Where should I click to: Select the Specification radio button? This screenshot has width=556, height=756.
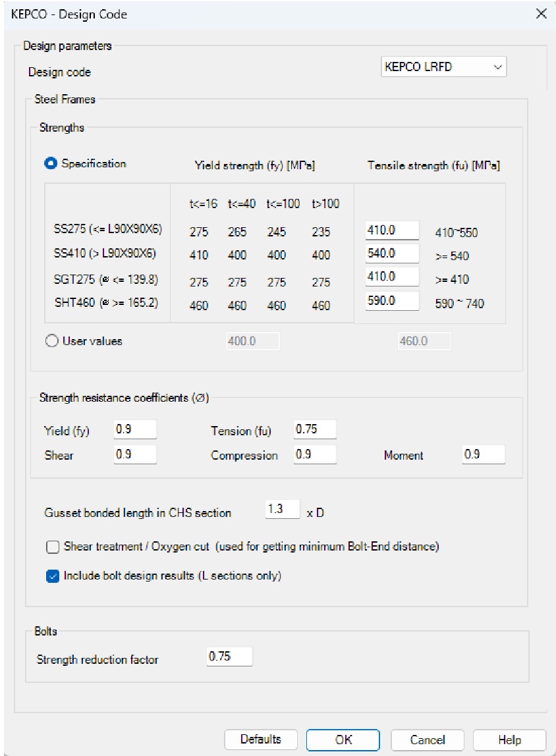51,164
